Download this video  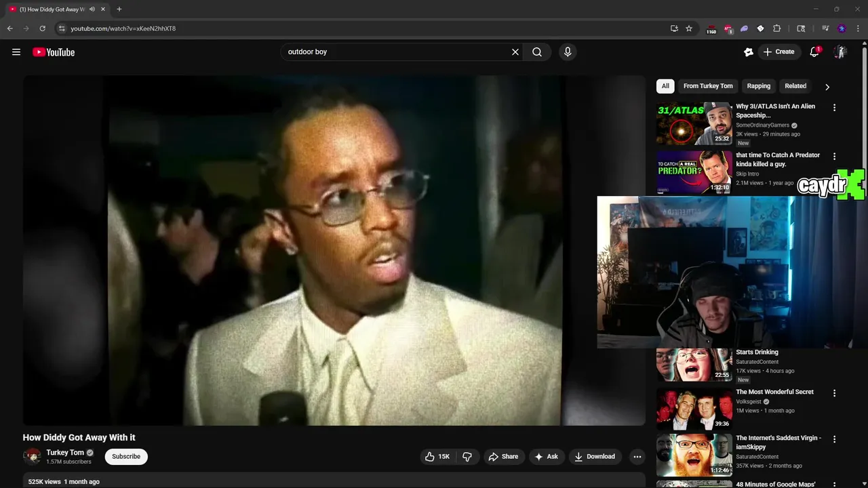[595, 457]
